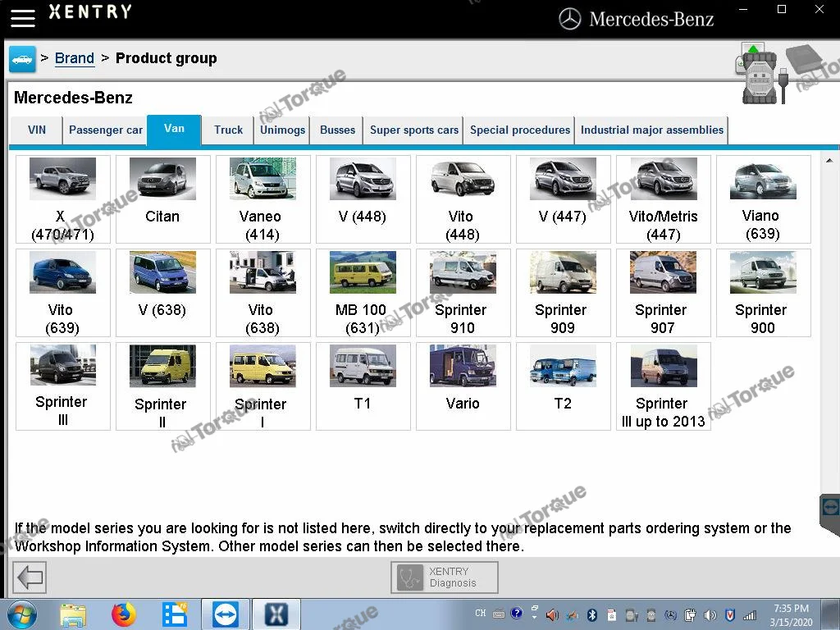This screenshot has height=630, width=840.
Task: Switch to TeamViewer in taskbar
Action: pos(225,615)
